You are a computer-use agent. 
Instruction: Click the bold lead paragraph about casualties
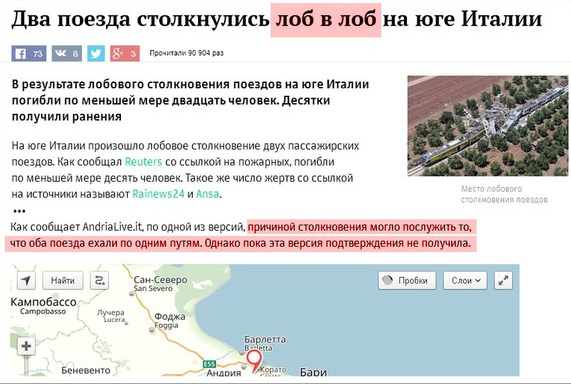coord(190,100)
